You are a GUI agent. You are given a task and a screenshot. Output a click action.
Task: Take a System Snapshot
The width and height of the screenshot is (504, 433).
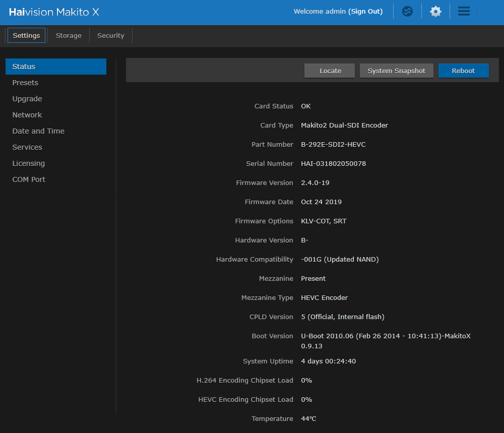point(396,71)
